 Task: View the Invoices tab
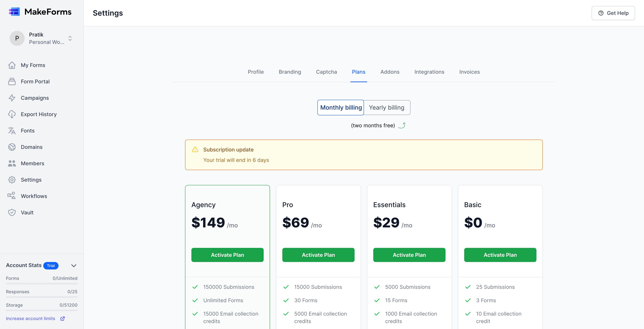[x=469, y=72]
